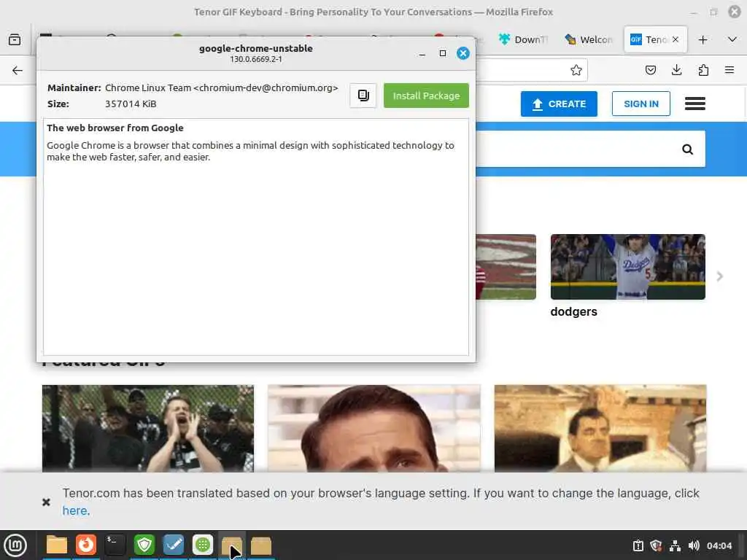Maximize the google-chrome-unstable installer window
This screenshot has height=560, width=747.
pyautogui.click(x=443, y=53)
